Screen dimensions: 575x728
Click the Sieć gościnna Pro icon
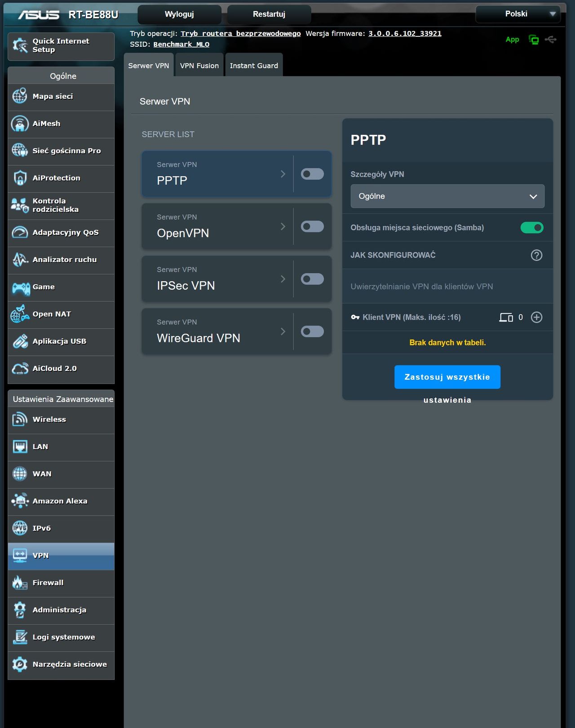(20, 150)
